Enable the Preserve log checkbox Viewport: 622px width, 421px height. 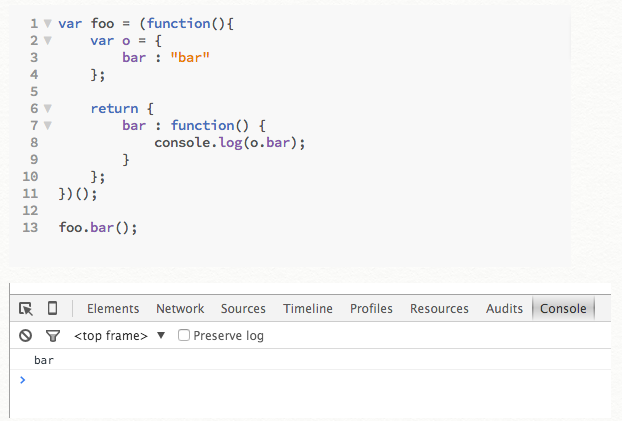184,335
